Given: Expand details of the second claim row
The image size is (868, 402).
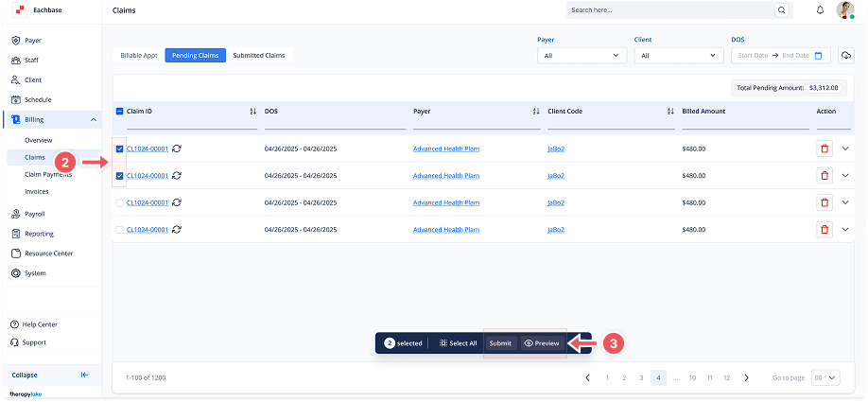Looking at the screenshot, I should pos(844,176).
